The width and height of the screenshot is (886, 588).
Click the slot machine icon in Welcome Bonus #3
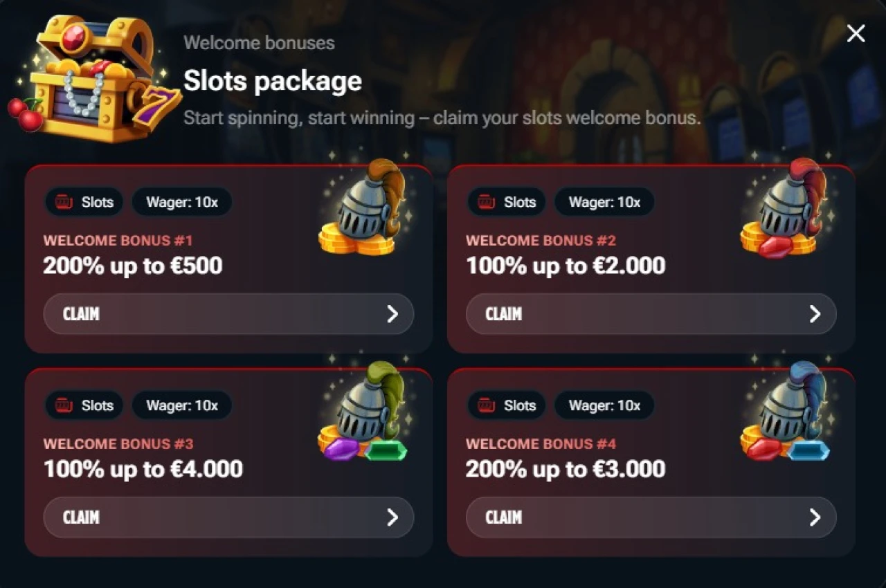coord(65,405)
